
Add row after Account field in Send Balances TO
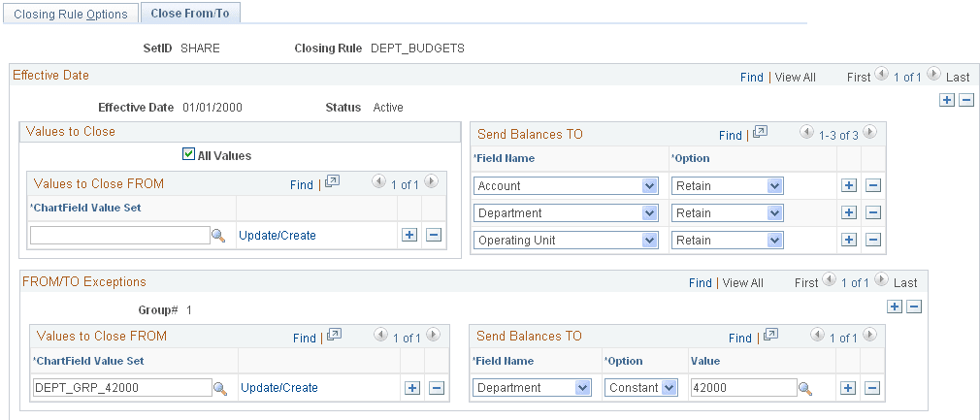[849, 186]
